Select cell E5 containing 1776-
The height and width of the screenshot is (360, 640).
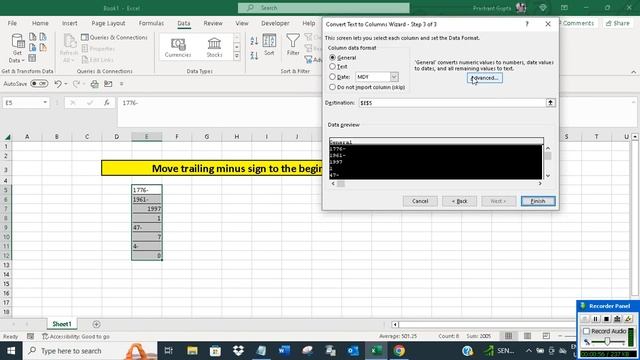point(147,190)
